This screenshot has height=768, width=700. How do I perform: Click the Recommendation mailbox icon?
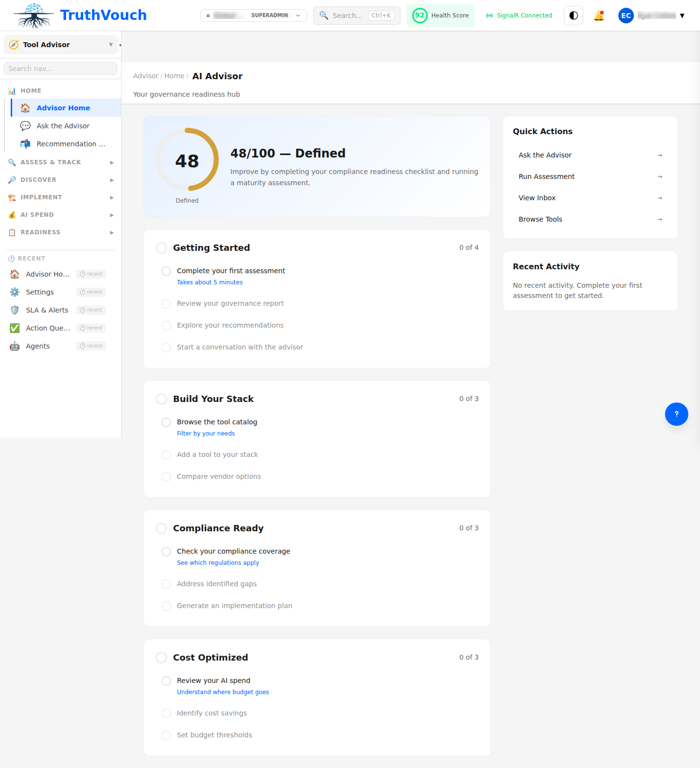tap(25, 144)
